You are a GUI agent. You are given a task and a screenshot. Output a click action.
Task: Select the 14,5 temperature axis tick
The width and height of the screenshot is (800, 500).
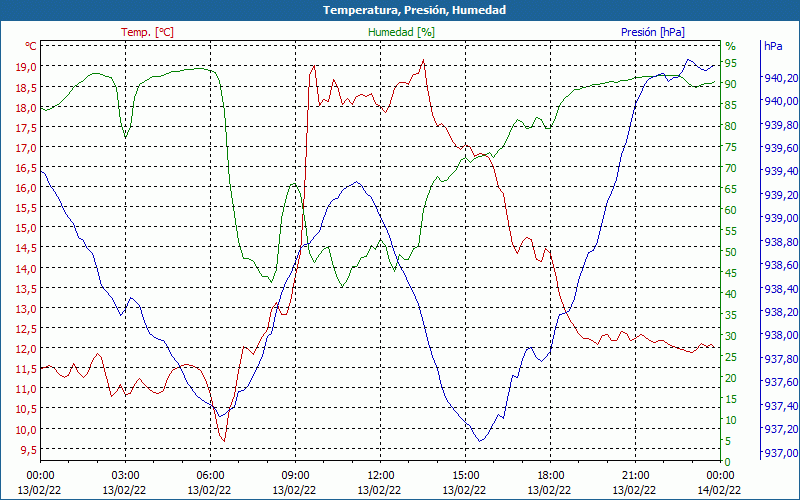[x=27, y=248]
